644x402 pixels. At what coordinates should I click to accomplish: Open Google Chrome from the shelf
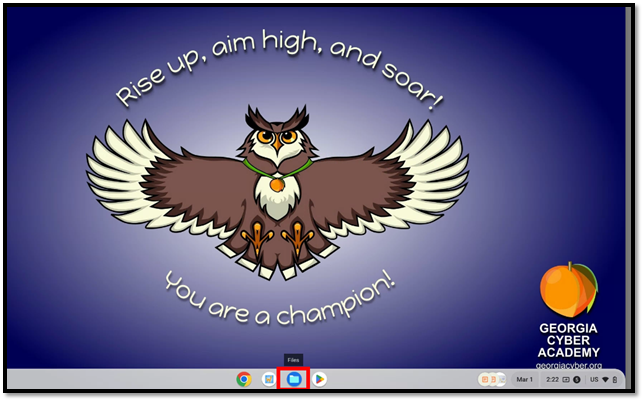[x=243, y=379]
